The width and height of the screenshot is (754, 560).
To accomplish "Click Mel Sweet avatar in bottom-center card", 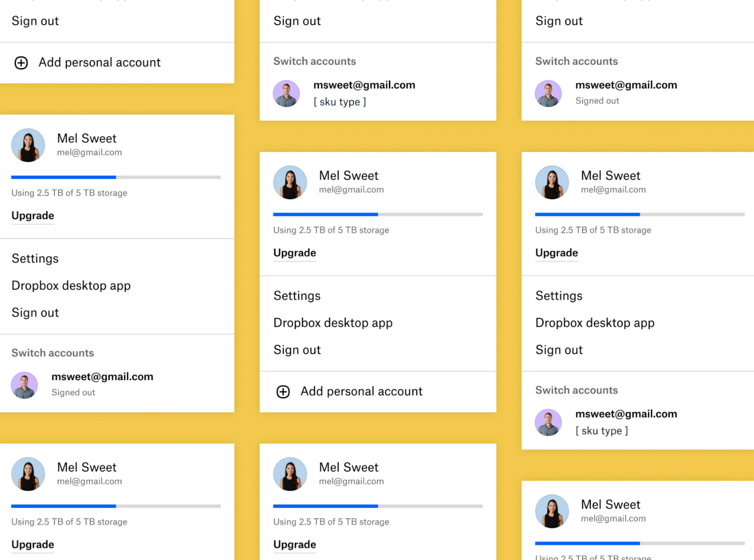I will tap(290, 474).
